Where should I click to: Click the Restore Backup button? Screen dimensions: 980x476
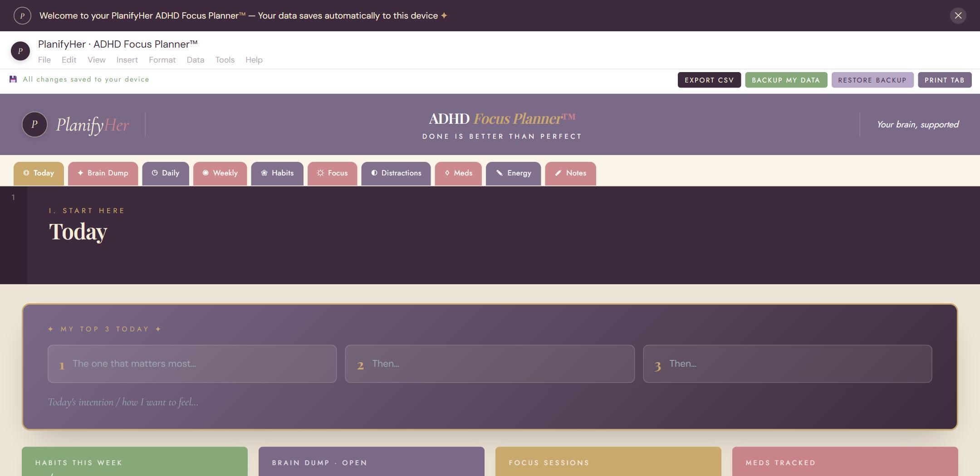[872, 80]
